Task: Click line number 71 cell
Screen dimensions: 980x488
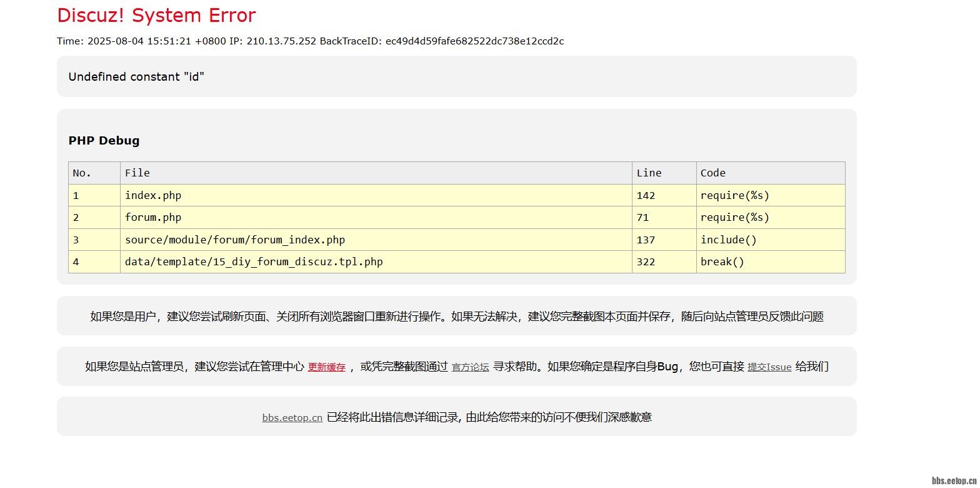Action: (664, 218)
